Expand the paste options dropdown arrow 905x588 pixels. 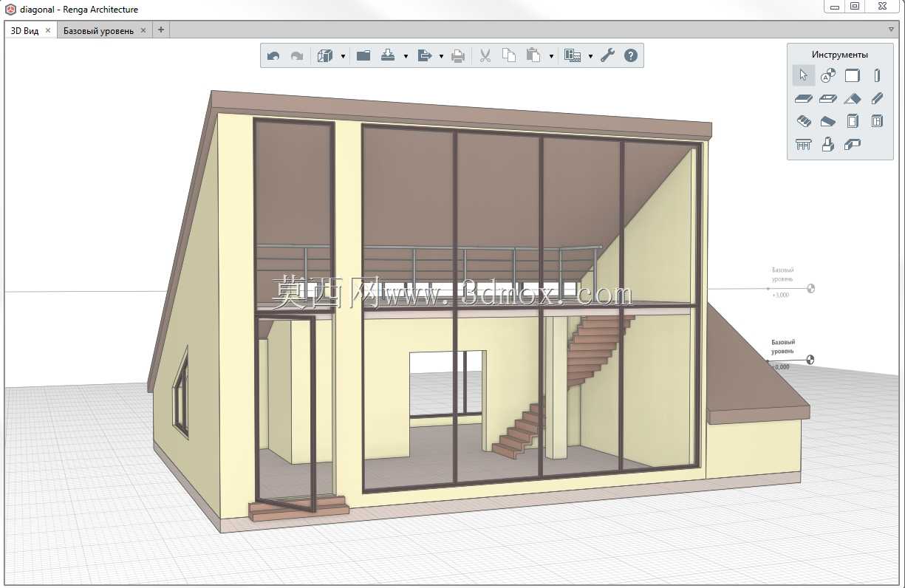coord(551,56)
